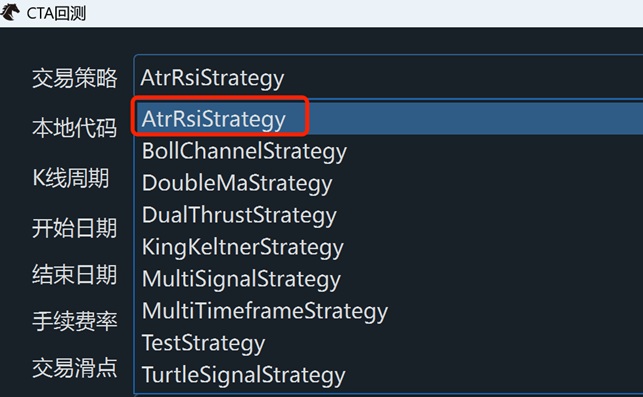Open the 交易策略 combo box field
The image size is (643, 397).
coord(388,77)
